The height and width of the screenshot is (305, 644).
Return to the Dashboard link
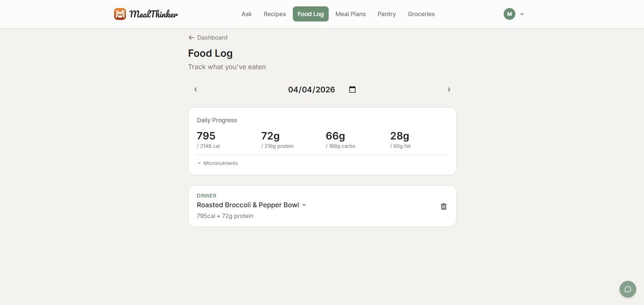[212, 37]
